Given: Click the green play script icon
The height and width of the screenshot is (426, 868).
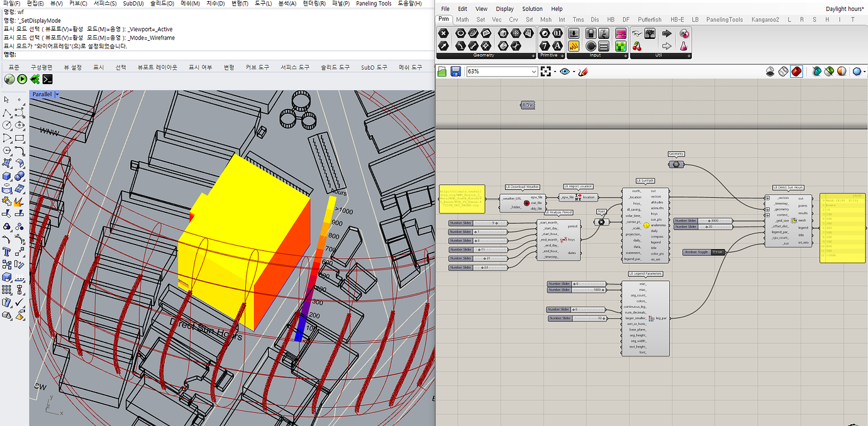Looking at the screenshot, I should 22,79.
